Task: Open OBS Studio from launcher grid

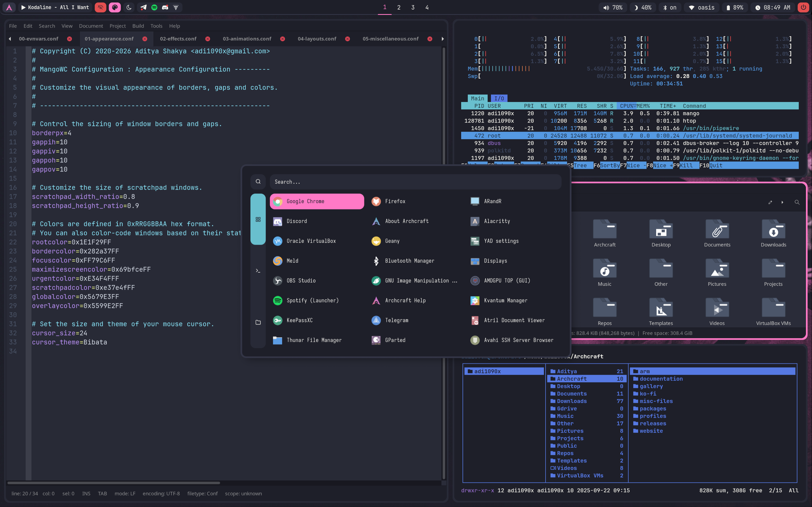Action: tap(301, 280)
